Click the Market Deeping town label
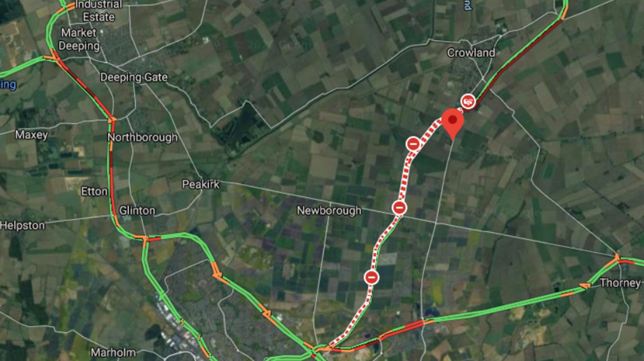644x361 pixels. coord(79,39)
